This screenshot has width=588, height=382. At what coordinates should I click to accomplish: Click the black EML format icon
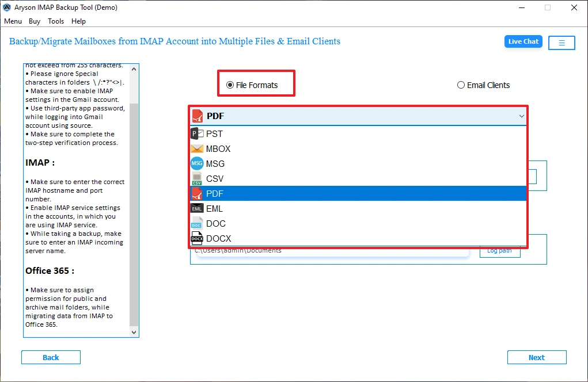click(x=196, y=208)
